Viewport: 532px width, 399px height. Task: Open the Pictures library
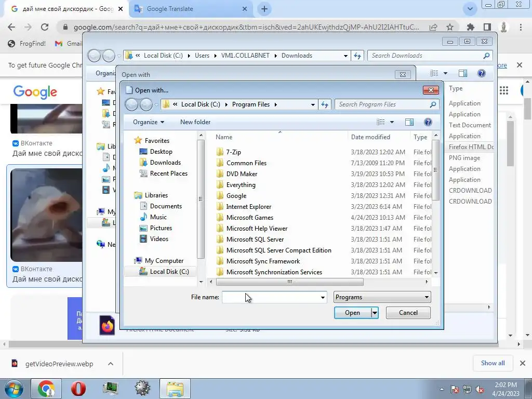[x=161, y=228]
